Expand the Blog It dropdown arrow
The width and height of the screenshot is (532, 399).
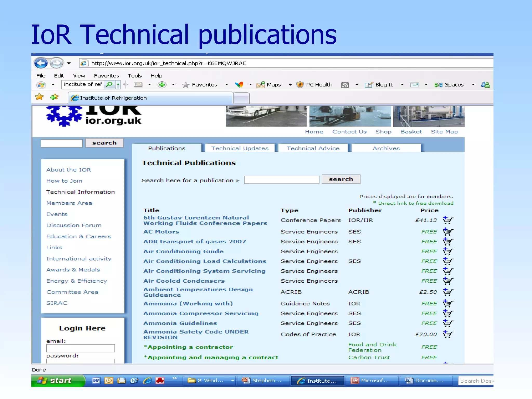pos(402,85)
